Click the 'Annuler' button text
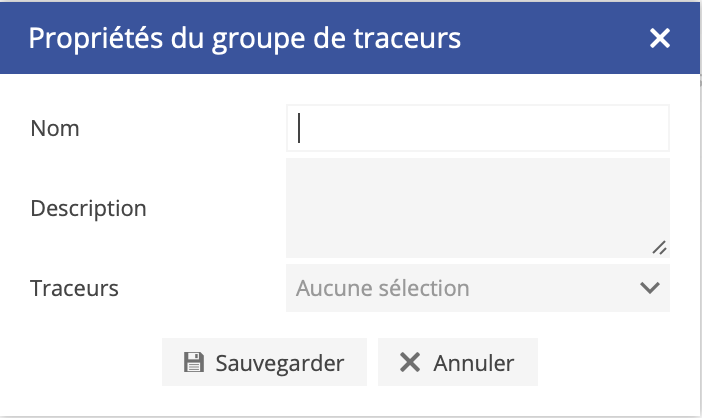Screen dimensions: 702x418 click(474, 363)
